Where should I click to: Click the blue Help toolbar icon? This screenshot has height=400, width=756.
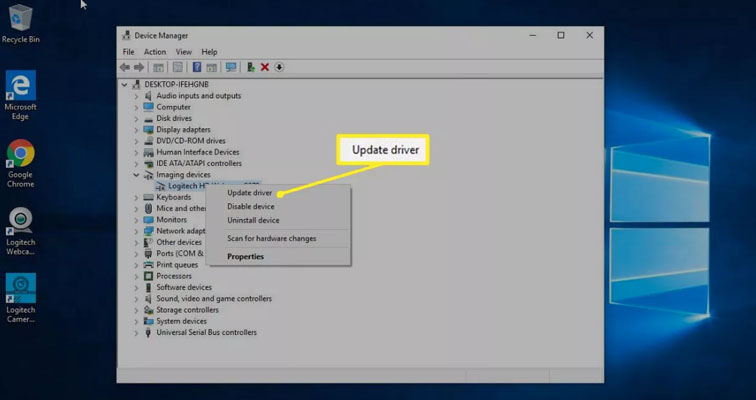pos(197,67)
